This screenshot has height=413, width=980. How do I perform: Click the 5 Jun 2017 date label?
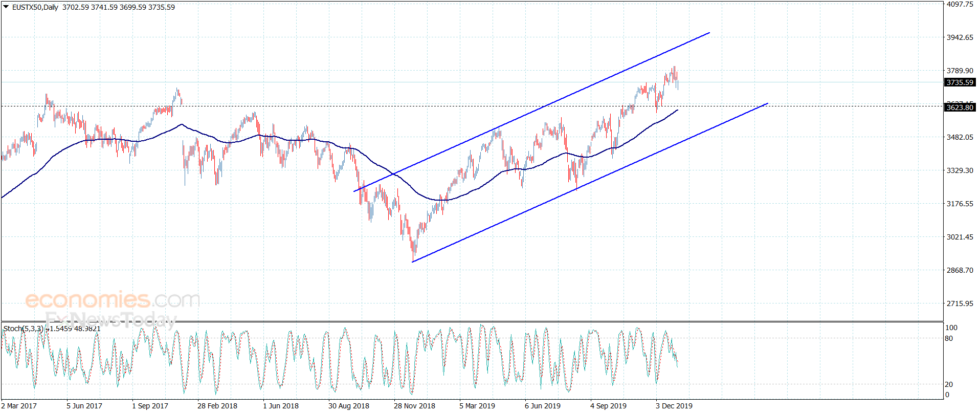84,406
